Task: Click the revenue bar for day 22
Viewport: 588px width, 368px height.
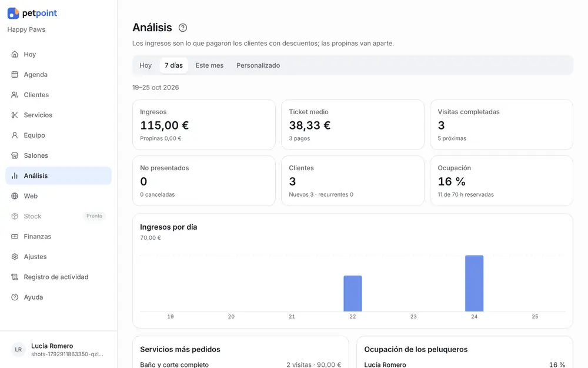Action: point(352,293)
